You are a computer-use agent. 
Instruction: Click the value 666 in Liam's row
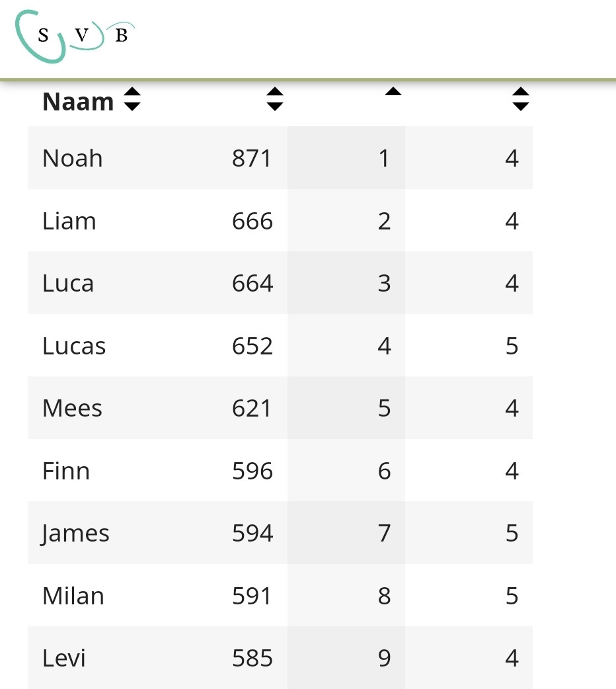pyautogui.click(x=252, y=221)
